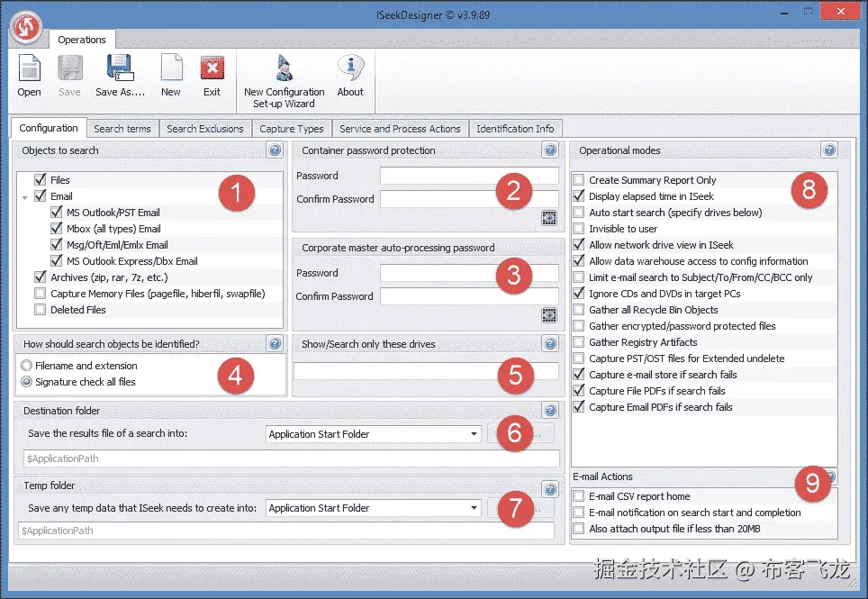This screenshot has height=599, width=868.
Task: Open help for Temp folder
Action: tap(550, 489)
